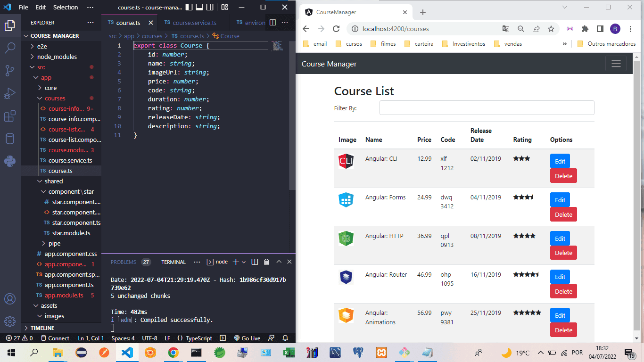Click the translate page icon in Chrome's address bar
Screen dimensions: 644x362
(505, 29)
